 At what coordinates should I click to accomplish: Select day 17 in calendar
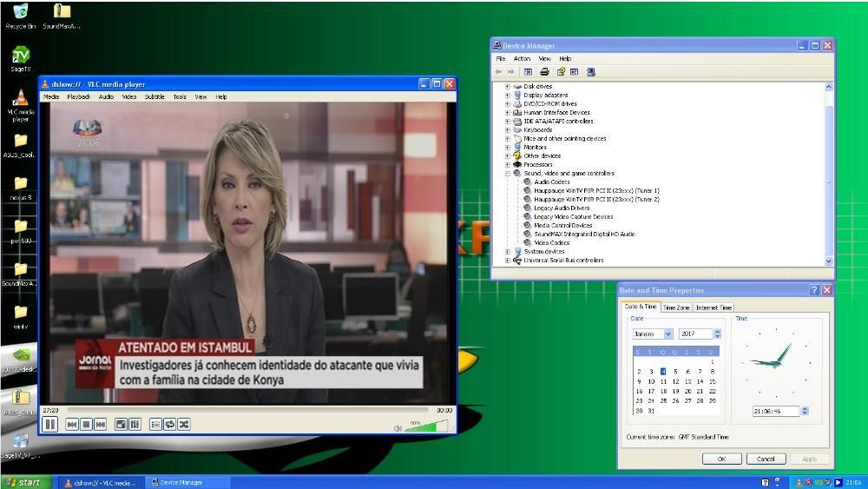651,392
